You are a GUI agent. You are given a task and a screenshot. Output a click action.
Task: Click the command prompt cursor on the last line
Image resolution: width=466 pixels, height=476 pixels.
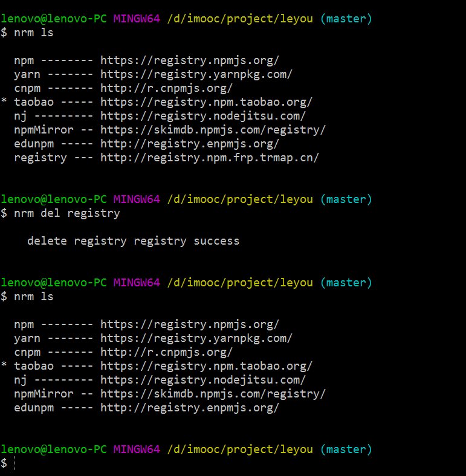pyautogui.click(x=15, y=463)
